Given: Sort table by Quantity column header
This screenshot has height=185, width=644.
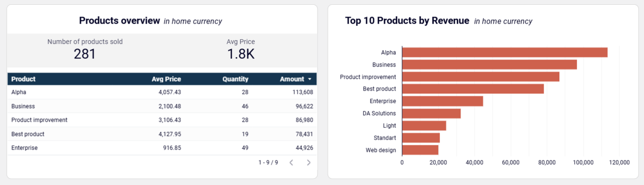Looking at the screenshot, I should [x=235, y=79].
